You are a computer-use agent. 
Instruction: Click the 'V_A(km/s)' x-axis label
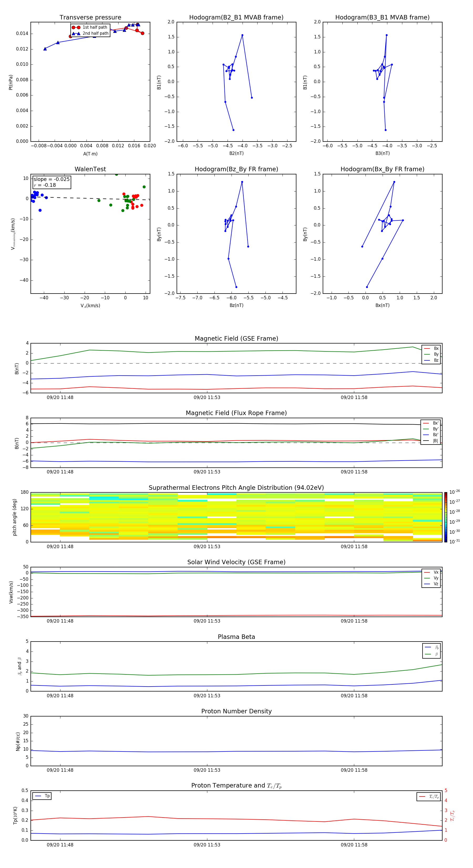click(x=90, y=306)
